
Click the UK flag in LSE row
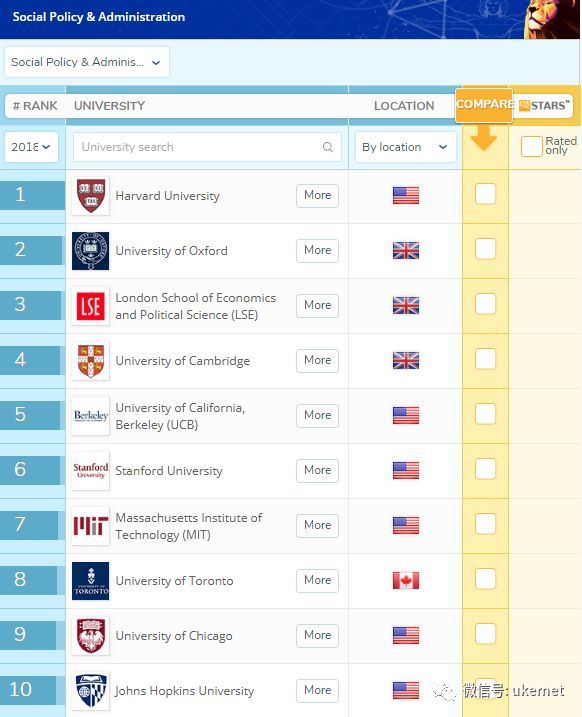pos(406,305)
